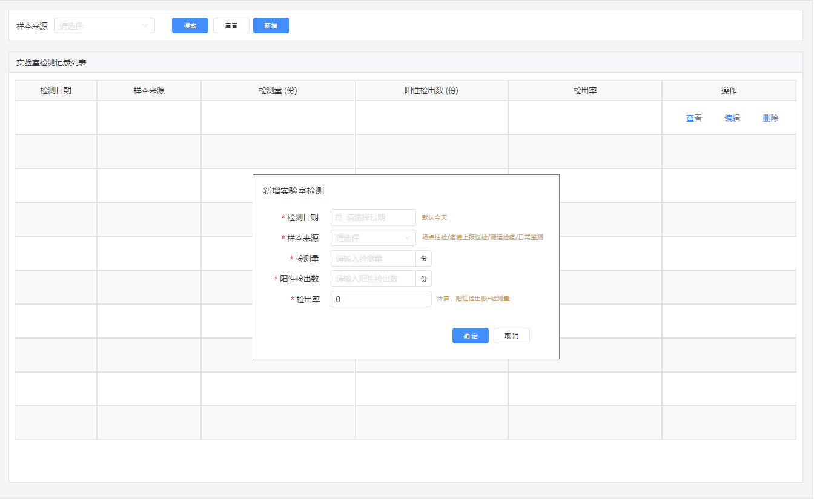This screenshot has height=504, width=817.
Task: Click the 重置 button
Action: [x=231, y=25]
